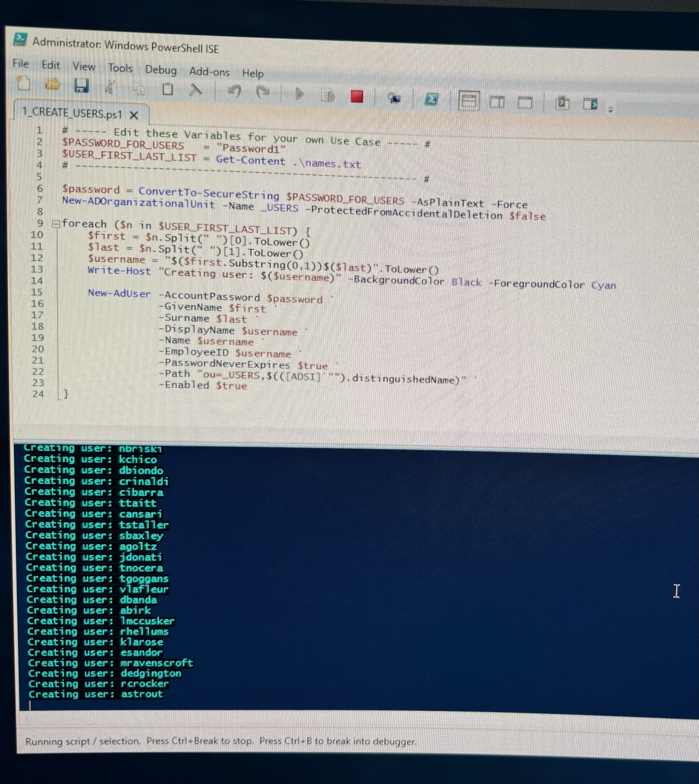
Task: Click the Paste clipboard icon
Action: click(167, 89)
